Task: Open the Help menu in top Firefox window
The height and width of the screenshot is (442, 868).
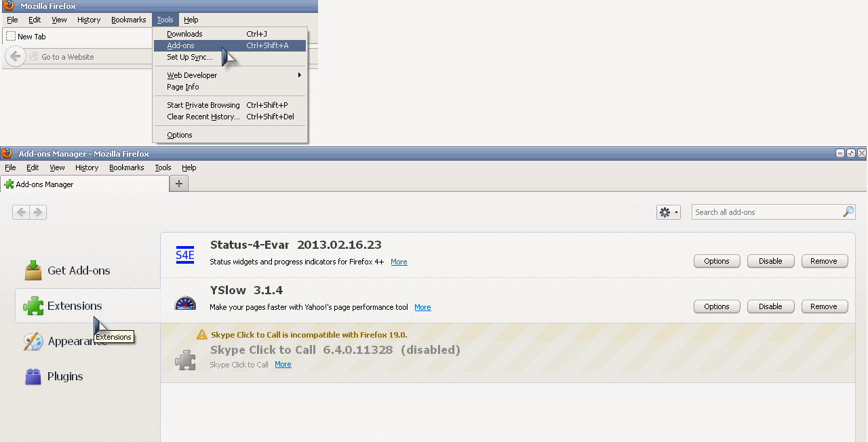Action: click(191, 20)
